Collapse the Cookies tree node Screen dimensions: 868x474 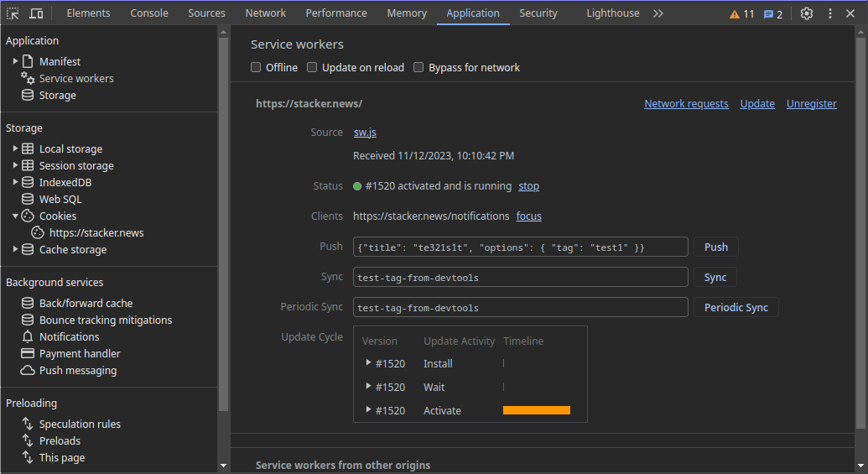[x=15, y=216]
